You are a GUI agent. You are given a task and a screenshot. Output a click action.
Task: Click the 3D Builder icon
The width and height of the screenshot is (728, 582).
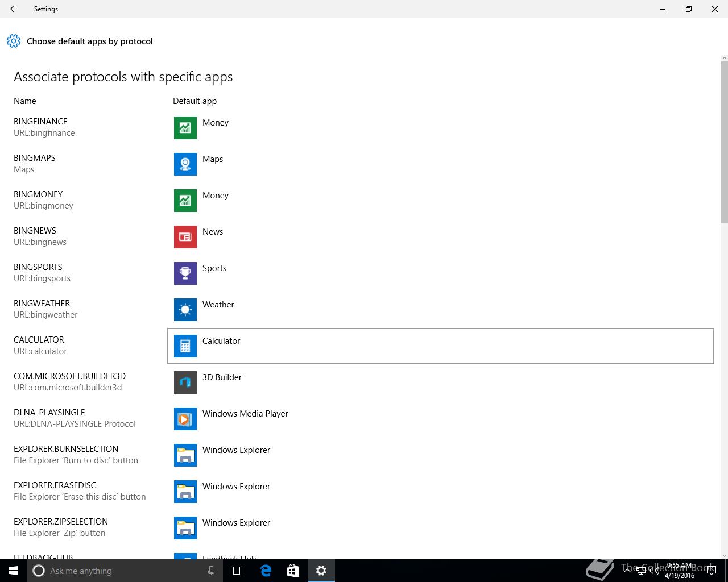(x=185, y=383)
